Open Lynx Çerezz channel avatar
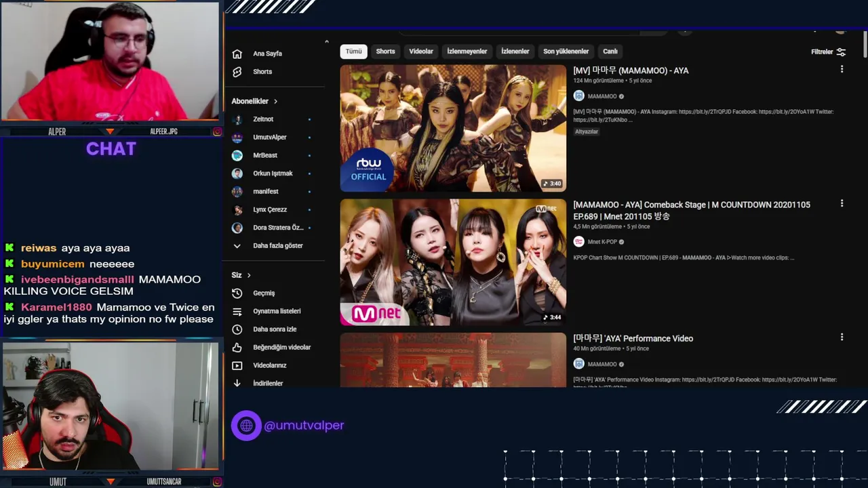The image size is (868, 488). tap(237, 209)
